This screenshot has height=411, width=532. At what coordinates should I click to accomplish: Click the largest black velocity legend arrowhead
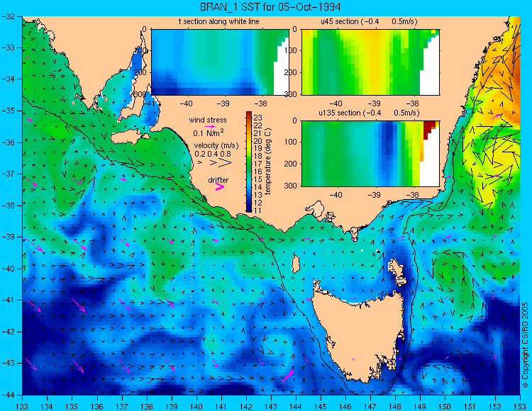[226, 163]
